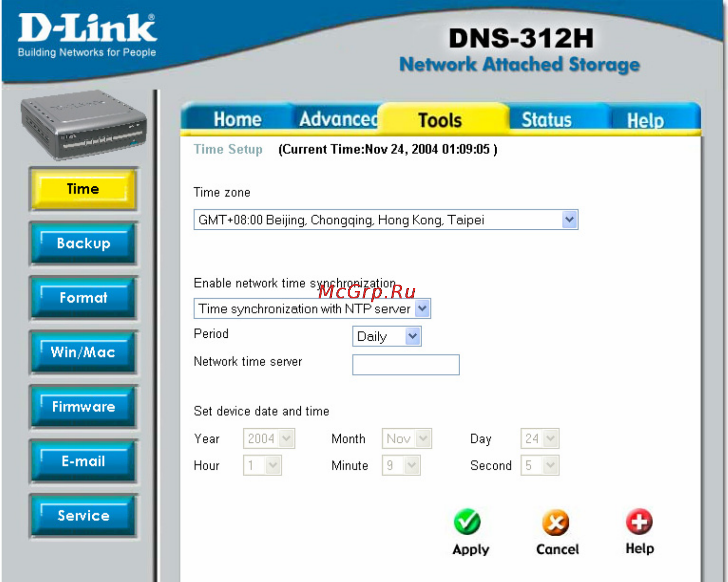Select the Tools tab
728x582 pixels.
coord(440,120)
